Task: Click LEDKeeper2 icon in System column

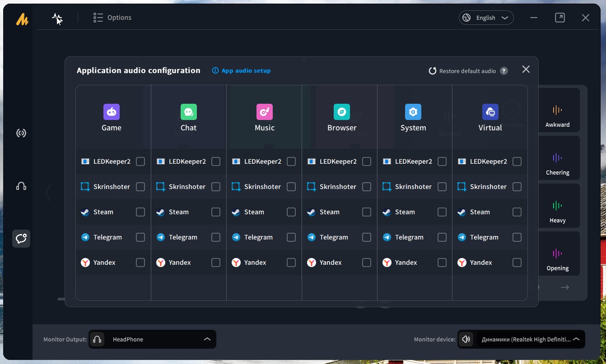Action: click(387, 161)
